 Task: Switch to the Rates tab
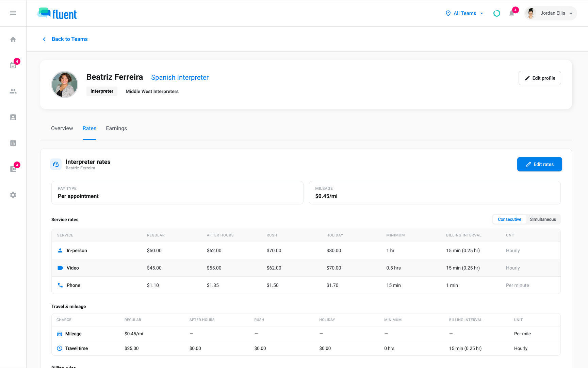(x=89, y=128)
